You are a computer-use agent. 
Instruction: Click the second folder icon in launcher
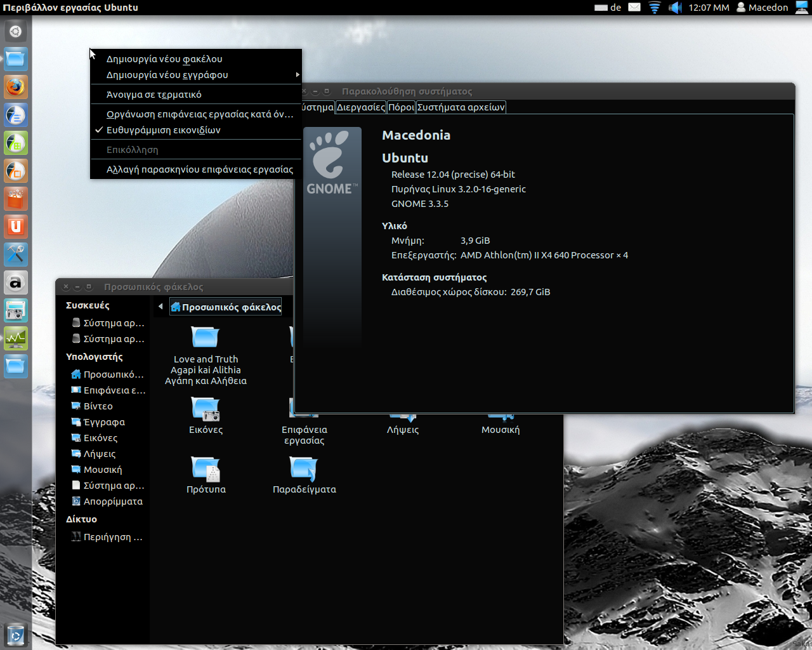point(16,367)
